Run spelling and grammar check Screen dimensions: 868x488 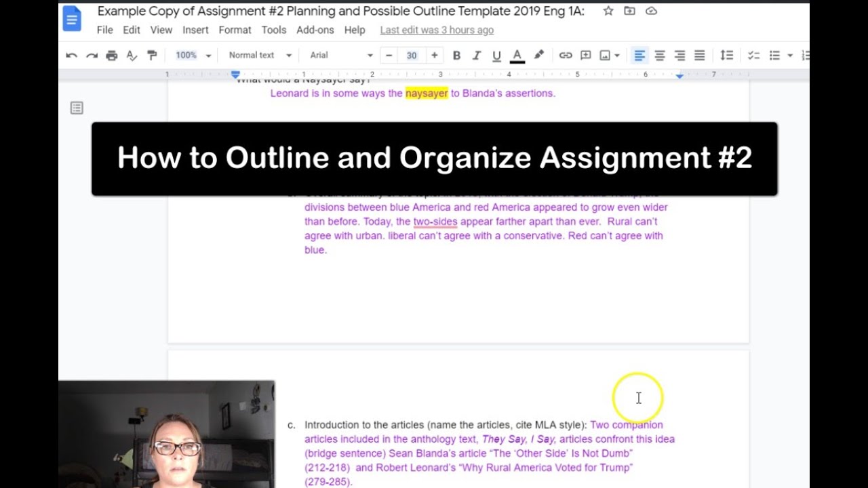point(132,56)
